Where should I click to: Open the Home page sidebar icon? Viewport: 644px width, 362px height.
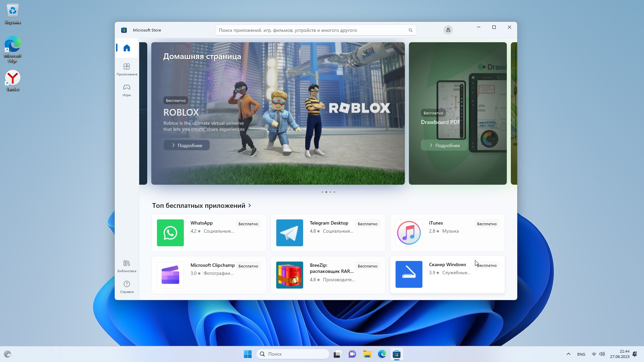tap(126, 48)
